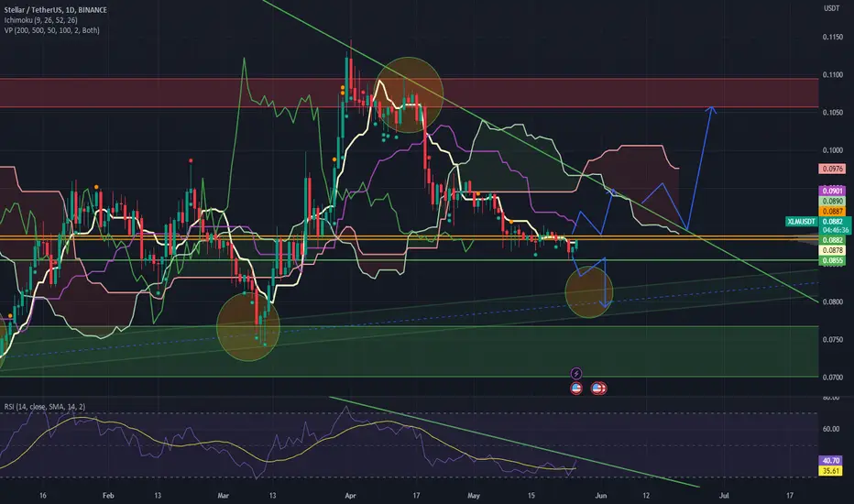Click the orange 0.0887 price label
This screenshot has height=504, width=854.
[832, 212]
